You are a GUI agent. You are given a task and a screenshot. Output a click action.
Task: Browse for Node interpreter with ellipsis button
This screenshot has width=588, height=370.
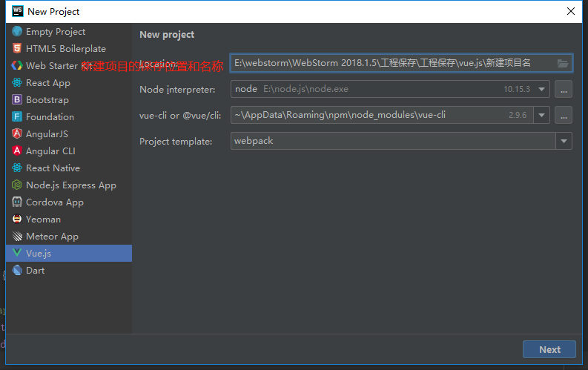pyautogui.click(x=564, y=89)
